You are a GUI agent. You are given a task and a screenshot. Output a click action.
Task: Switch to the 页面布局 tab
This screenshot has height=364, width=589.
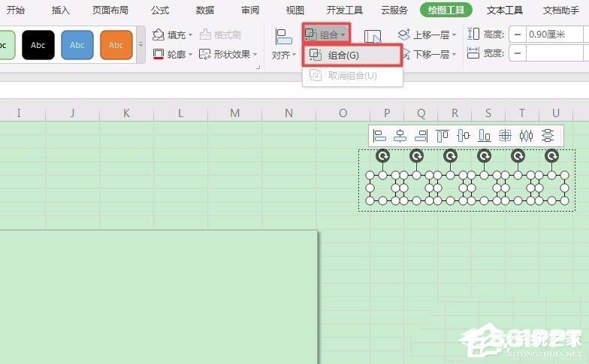point(110,10)
